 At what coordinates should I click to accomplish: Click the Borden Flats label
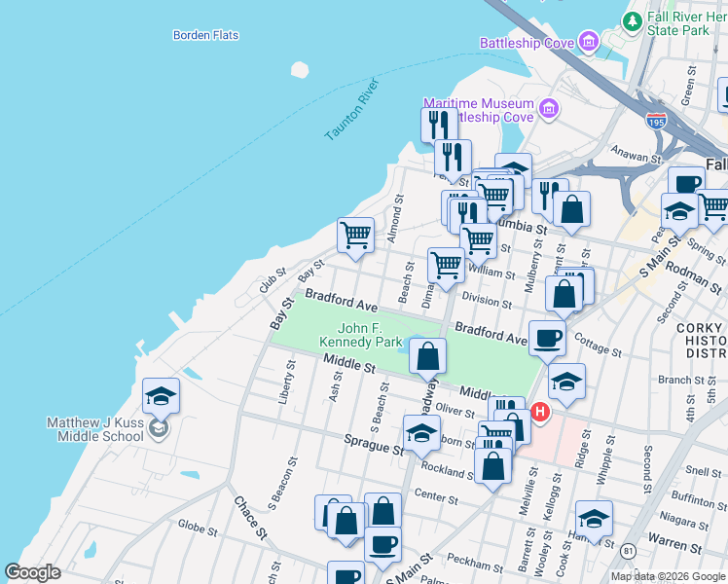[205, 35]
